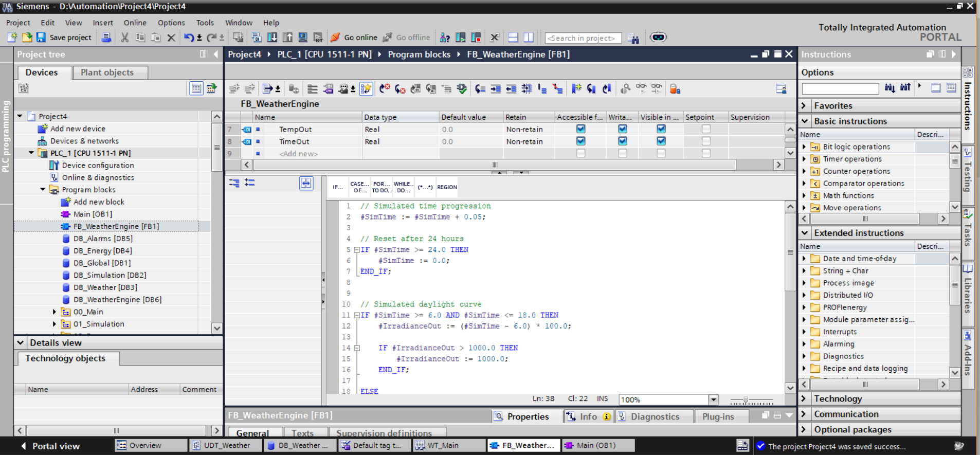Expand Bit logic operations folder

pyautogui.click(x=804, y=147)
